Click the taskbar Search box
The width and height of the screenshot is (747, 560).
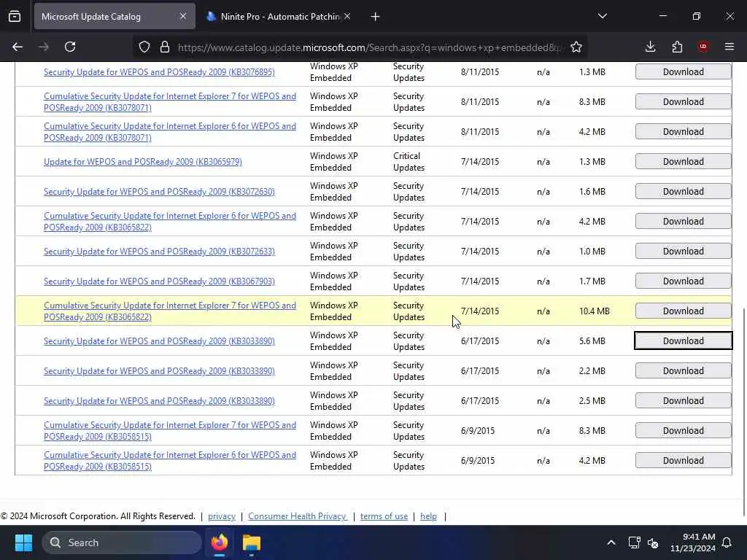pos(122,542)
